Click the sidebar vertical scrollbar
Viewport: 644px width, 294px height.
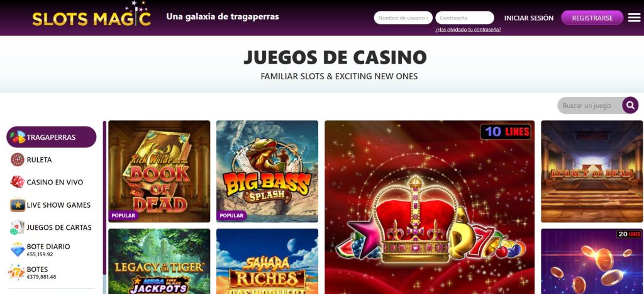pos(105,198)
